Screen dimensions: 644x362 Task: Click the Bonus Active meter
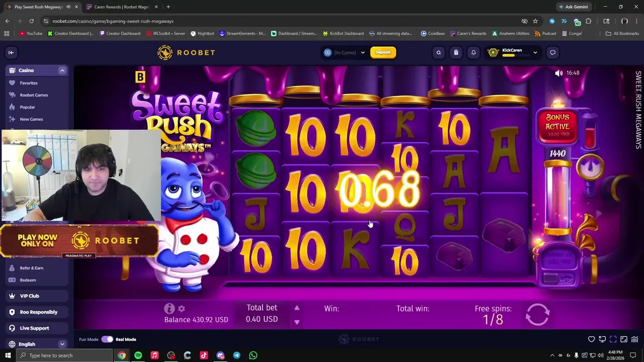[557, 126]
